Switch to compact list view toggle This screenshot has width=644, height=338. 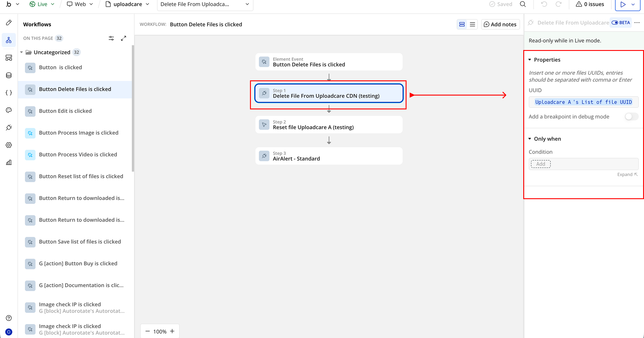coord(472,25)
